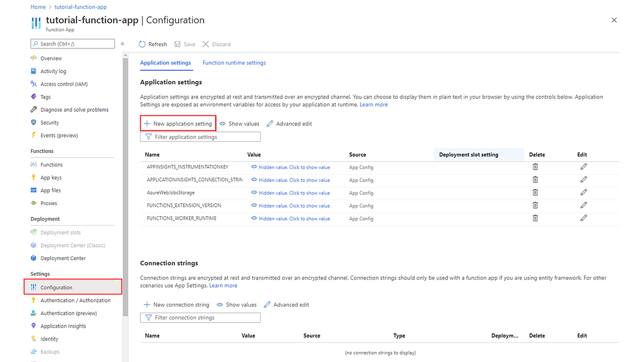Image resolution: width=644 pixels, height=362 pixels.
Task: Open the Filter connection strings box
Action: (x=200, y=317)
